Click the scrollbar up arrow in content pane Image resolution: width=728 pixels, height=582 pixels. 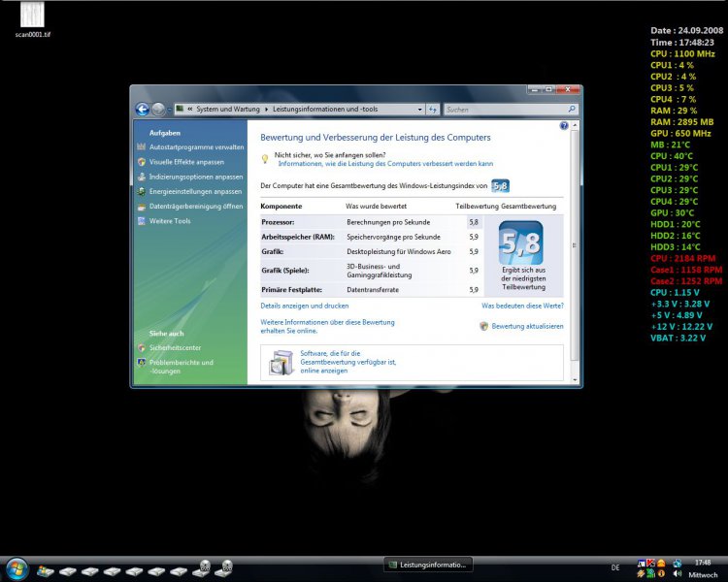pyautogui.click(x=575, y=125)
